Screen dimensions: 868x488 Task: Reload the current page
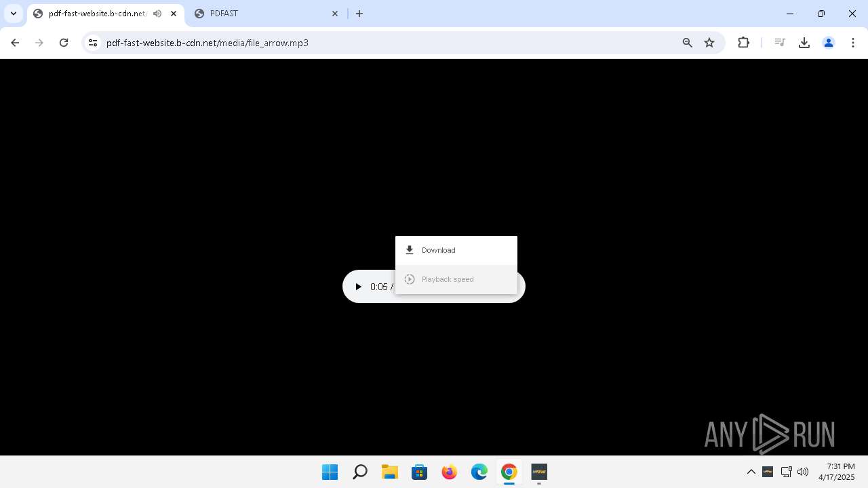(64, 43)
